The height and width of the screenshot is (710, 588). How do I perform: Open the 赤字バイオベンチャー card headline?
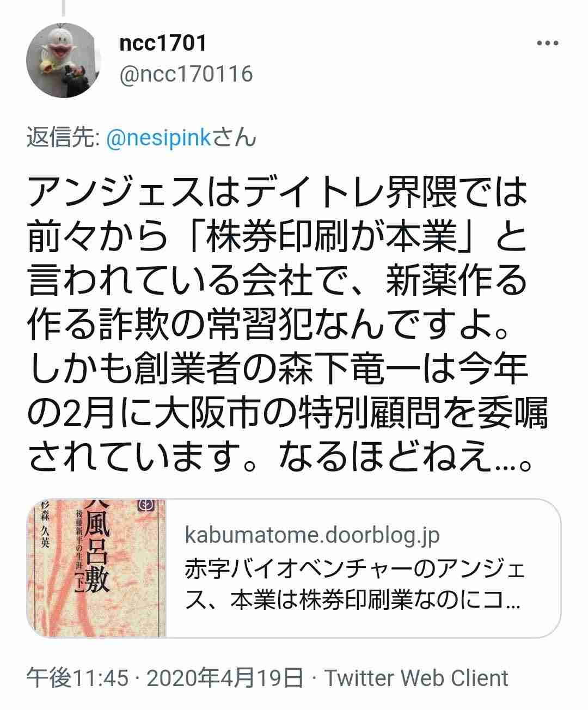(355, 570)
